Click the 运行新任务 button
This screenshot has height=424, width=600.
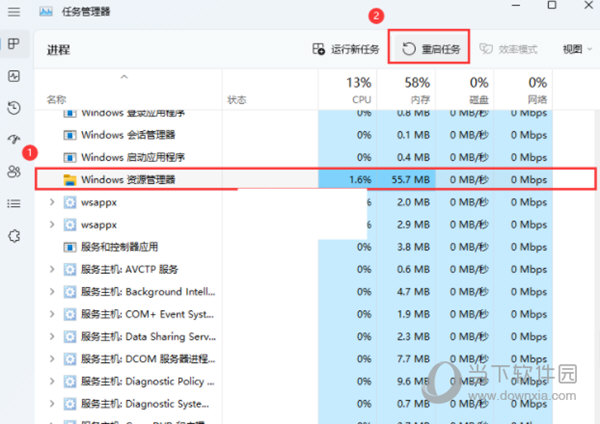(346, 49)
